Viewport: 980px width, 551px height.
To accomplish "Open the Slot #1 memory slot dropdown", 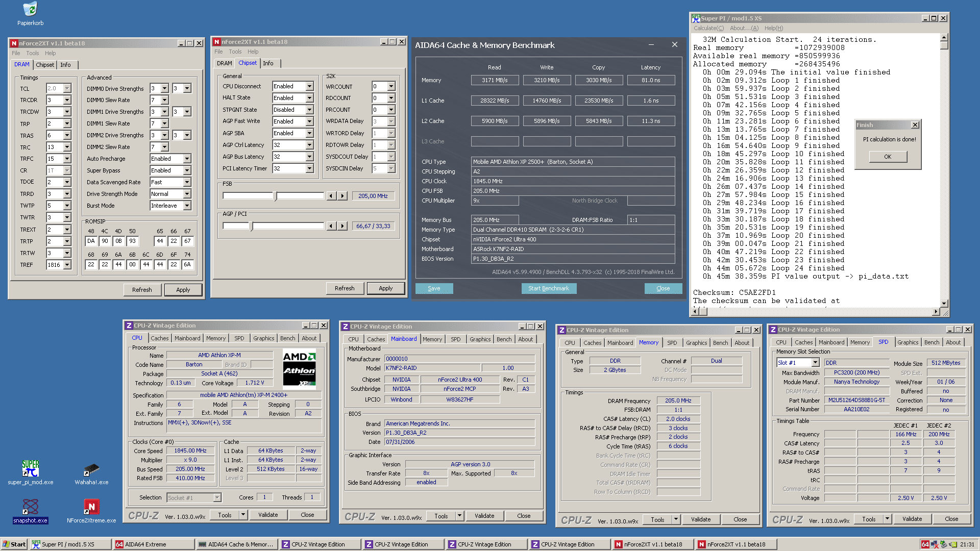I will coord(815,363).
